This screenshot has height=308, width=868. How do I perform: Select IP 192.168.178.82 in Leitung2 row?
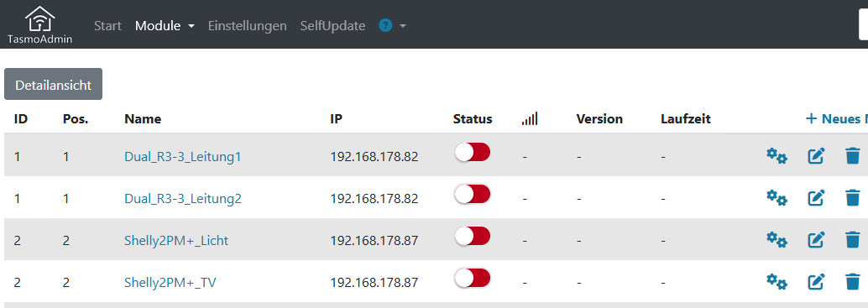coord(374,199)
